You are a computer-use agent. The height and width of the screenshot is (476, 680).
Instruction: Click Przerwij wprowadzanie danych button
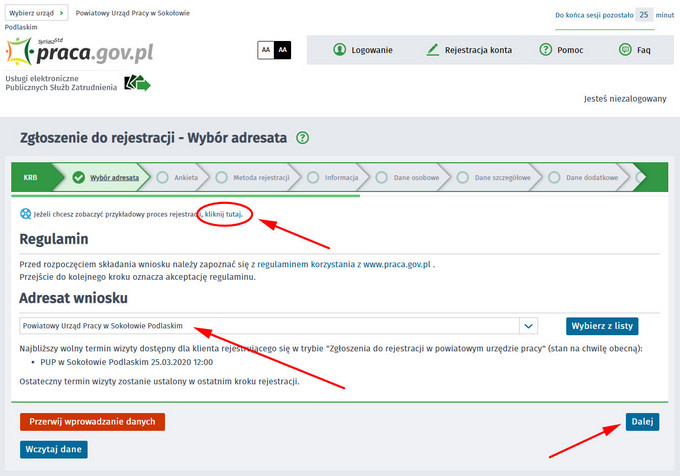click(x=92, y=422)
